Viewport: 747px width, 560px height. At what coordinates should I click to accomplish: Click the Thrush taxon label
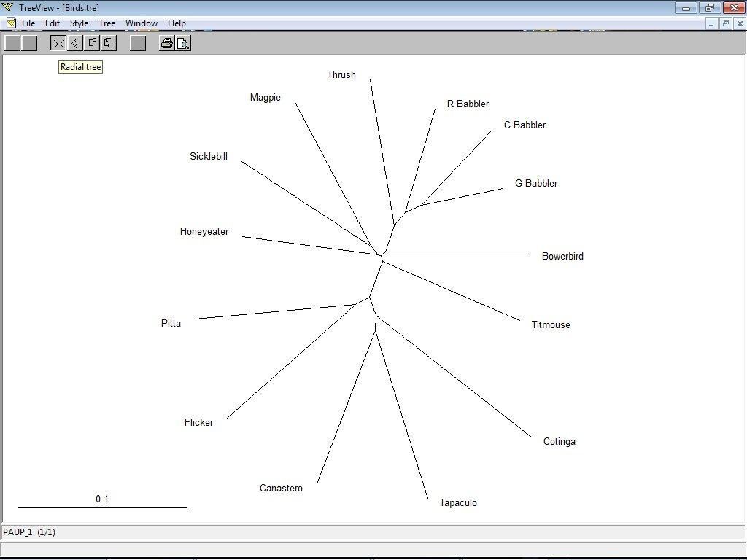(341, 75)
